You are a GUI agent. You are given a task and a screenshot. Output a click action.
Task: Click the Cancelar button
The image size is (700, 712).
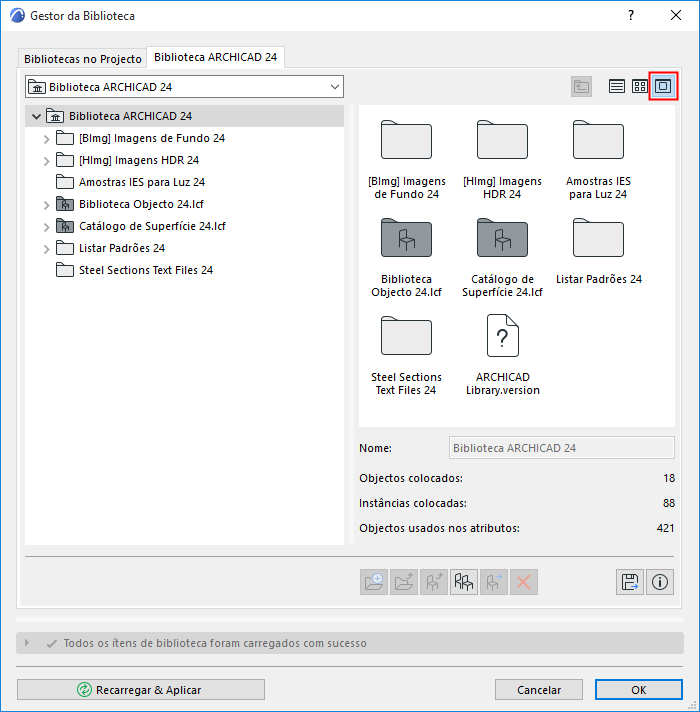pyautogui.click(x=539, y=690)
